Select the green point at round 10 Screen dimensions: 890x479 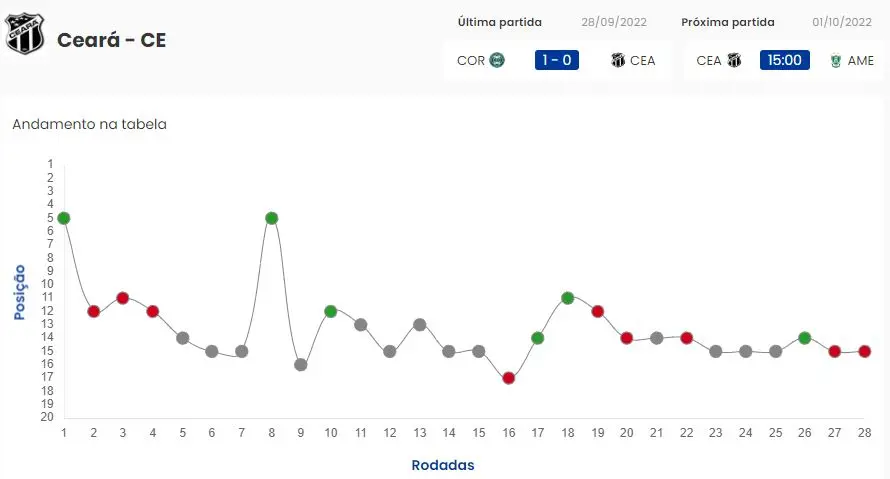(x=330, y=311)
